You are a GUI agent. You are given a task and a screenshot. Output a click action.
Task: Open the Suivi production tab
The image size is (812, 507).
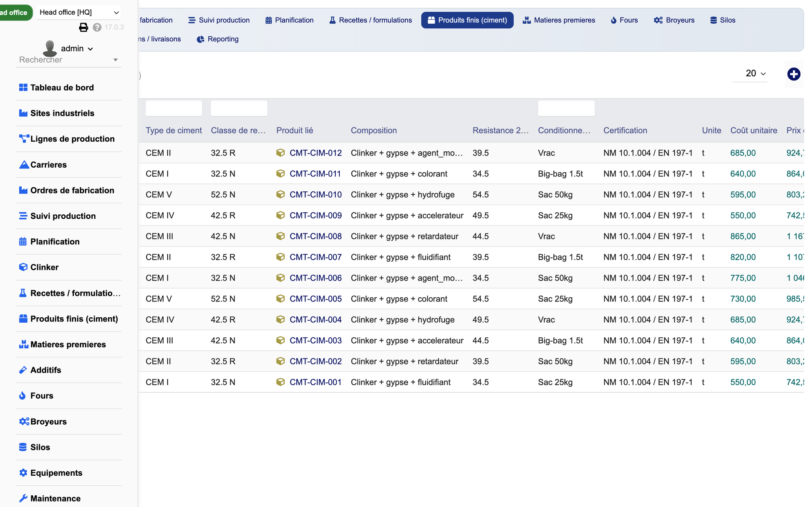219,20
